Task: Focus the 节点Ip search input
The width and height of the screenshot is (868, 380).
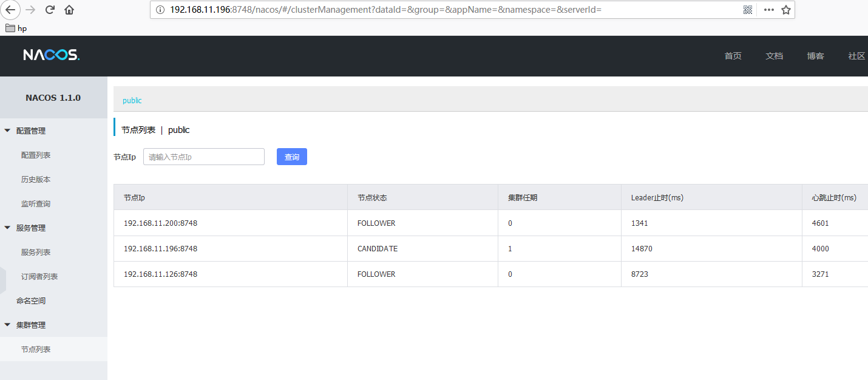Action: [204, 157]
